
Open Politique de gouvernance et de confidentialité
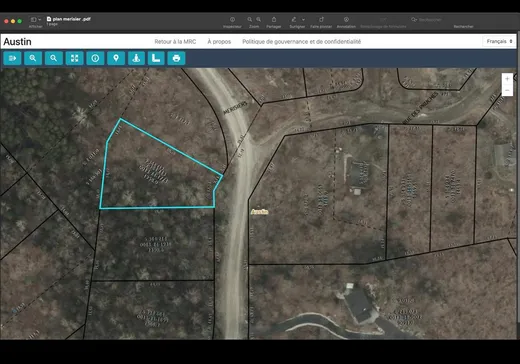point(301,42)
